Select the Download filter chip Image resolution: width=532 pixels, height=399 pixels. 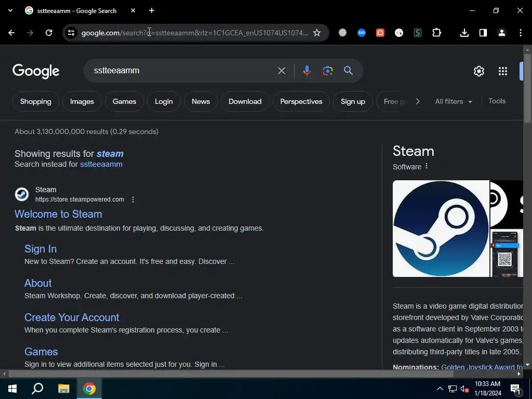click(x=245, y=101)
